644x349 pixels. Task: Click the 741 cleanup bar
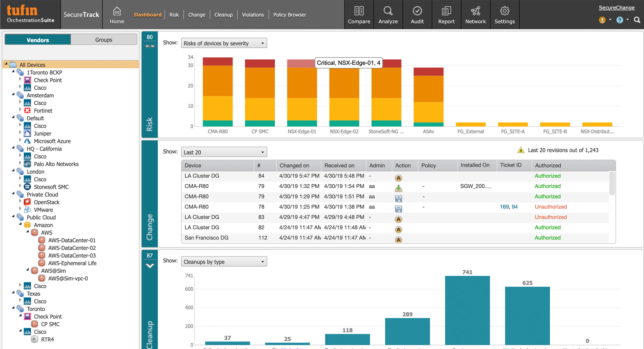(x=467, y=310)
